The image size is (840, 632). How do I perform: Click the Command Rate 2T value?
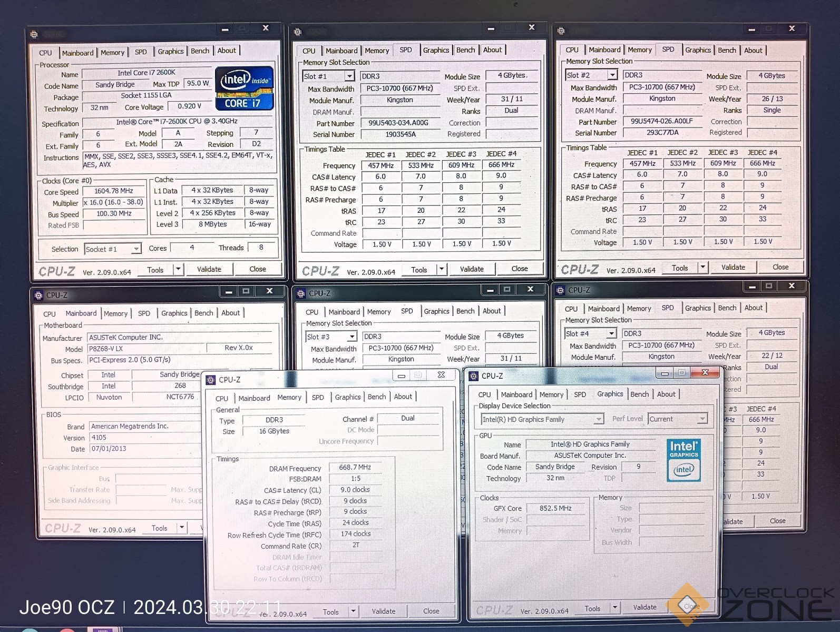356,545
